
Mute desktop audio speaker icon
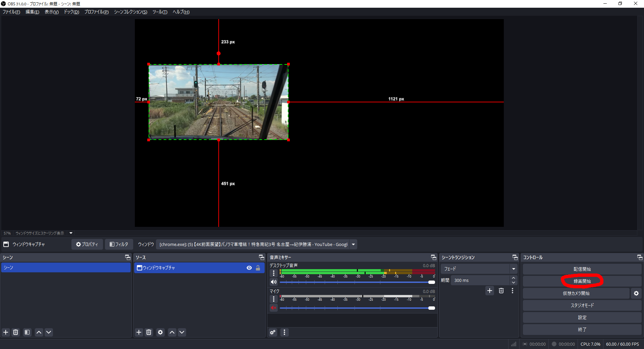(274, 282)
